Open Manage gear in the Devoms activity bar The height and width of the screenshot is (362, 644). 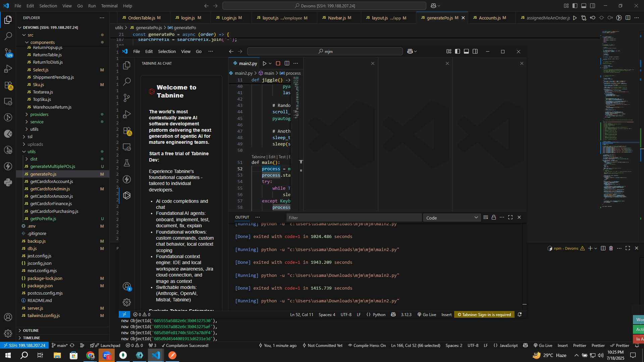coord(8,334)
